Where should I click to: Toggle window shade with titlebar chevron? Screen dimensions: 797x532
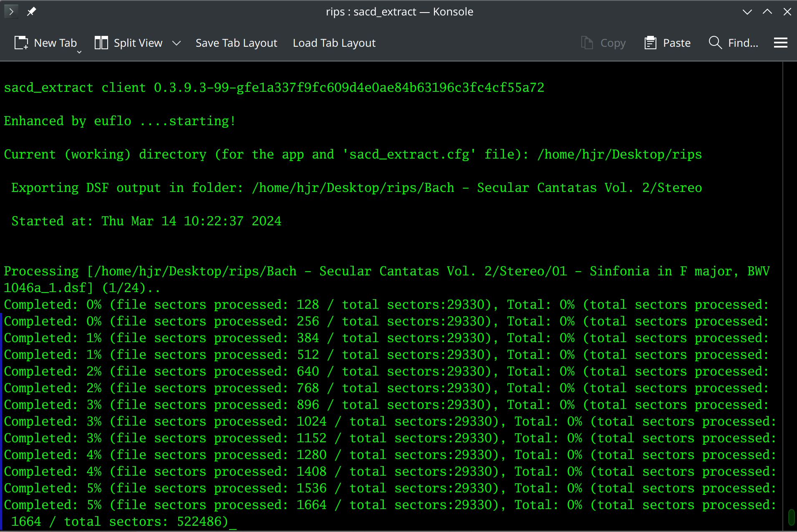tap(747, 12)
